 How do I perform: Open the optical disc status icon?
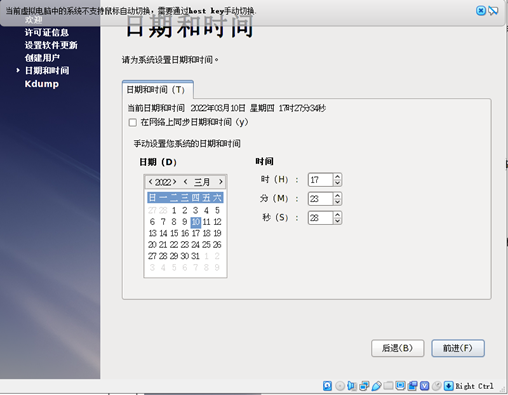(340, 386)
